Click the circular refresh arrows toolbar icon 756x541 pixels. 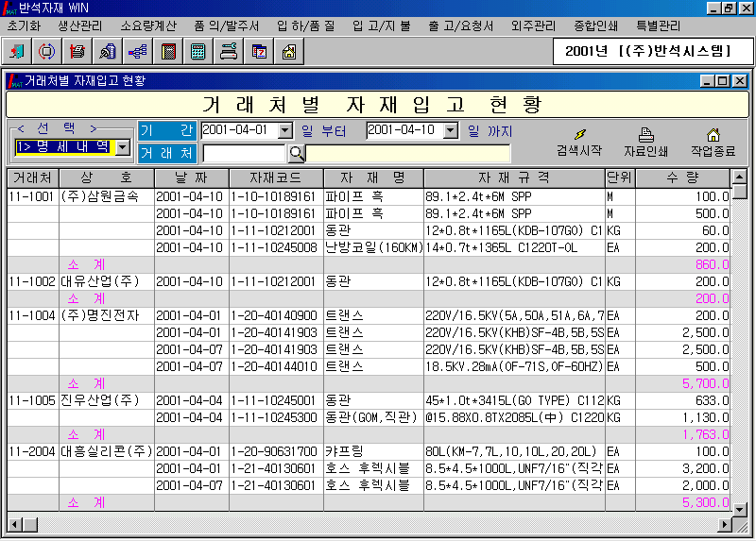47,51
